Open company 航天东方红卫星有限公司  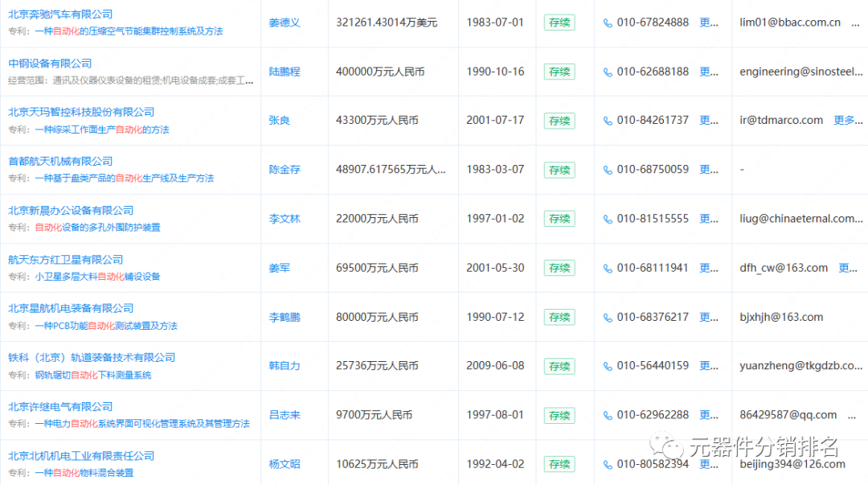pyautogui.click(x=65, y=260)
